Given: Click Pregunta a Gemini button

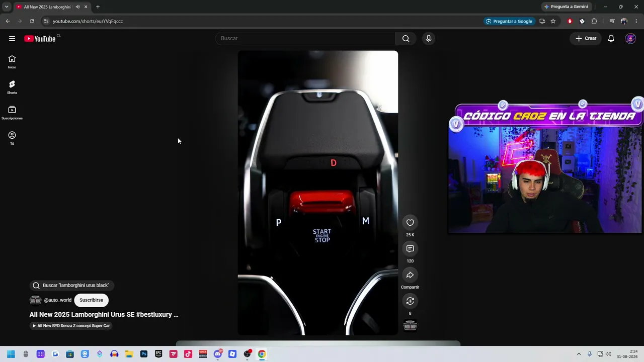Looking at the screenshot, I should click(566, 7).
